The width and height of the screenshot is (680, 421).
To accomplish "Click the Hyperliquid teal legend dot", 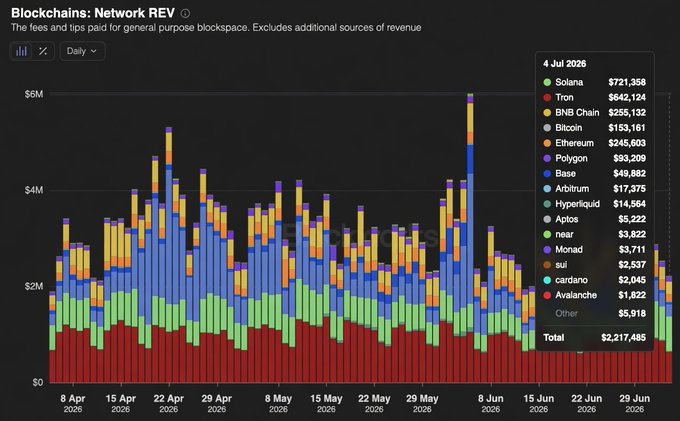I will pos(547,204).
